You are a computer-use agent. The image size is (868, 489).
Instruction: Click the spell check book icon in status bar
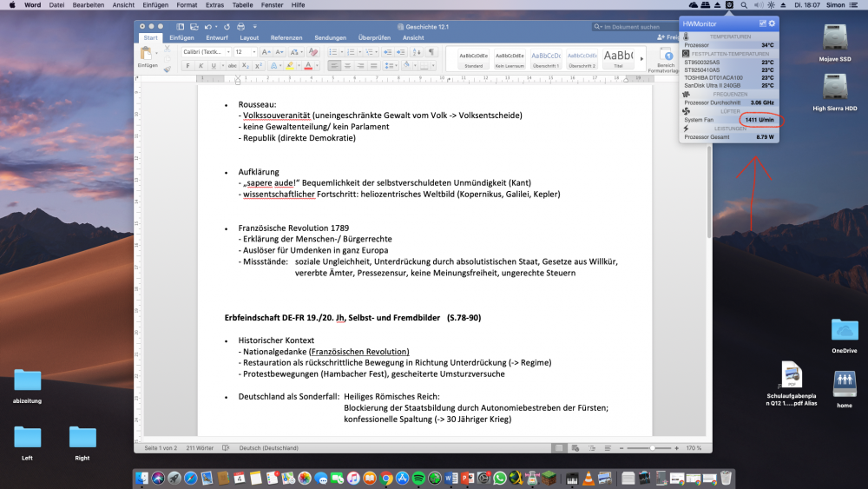click(x=226, y=448)
